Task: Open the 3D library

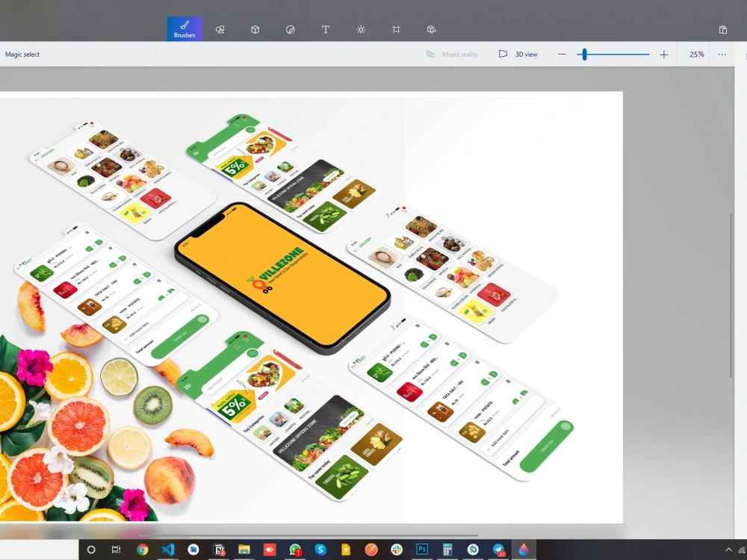Action: click(431, 30)
